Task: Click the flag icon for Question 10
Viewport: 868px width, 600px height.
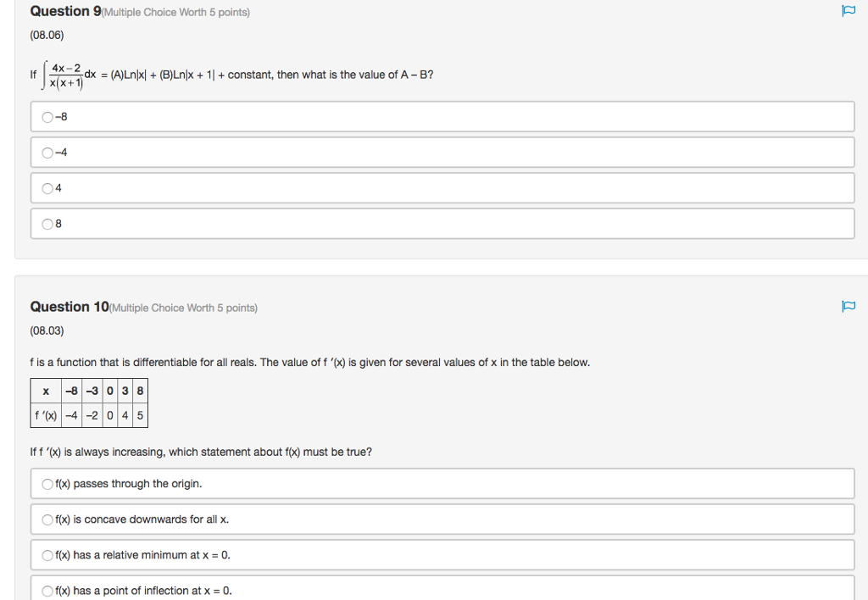Action: [x=849, y=308]
